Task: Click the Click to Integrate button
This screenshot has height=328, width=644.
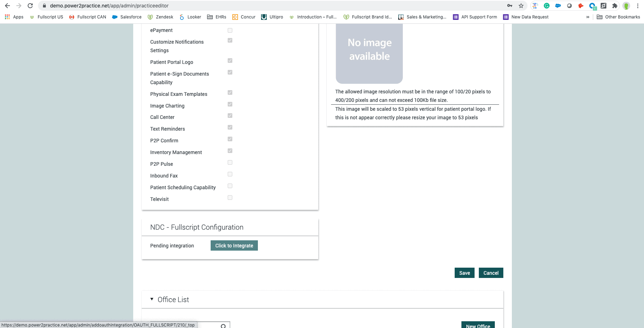Action: tap(234, 245)
